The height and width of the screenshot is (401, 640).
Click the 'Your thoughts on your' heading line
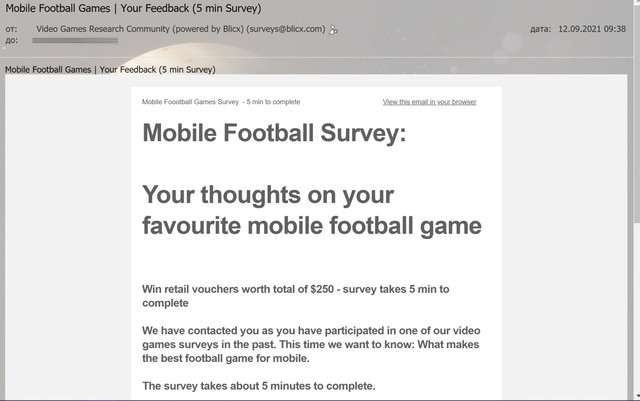pyautogui.click(x=268, y=195)
